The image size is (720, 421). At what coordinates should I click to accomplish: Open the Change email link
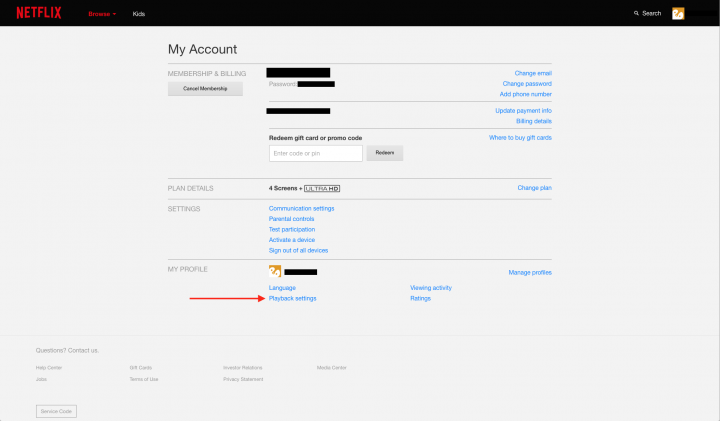(x=533, y=73)
